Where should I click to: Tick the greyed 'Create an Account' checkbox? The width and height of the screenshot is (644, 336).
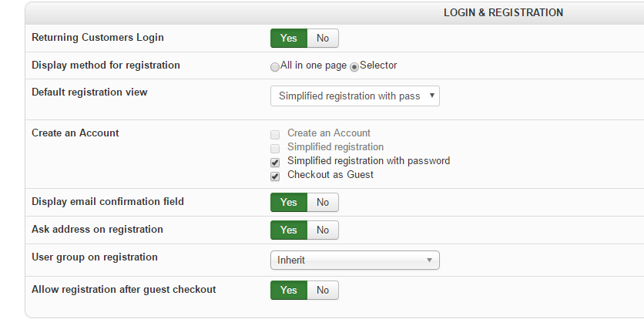[275, 134]
